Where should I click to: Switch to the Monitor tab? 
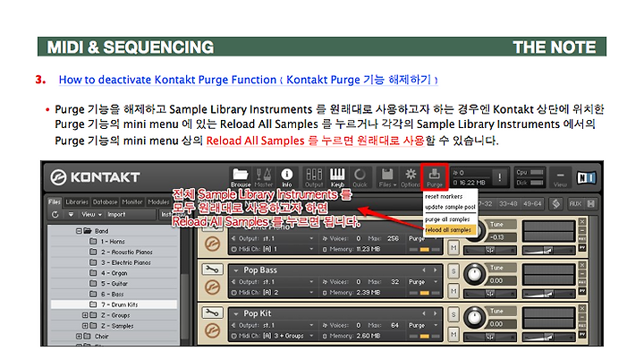tap(132, 201)
